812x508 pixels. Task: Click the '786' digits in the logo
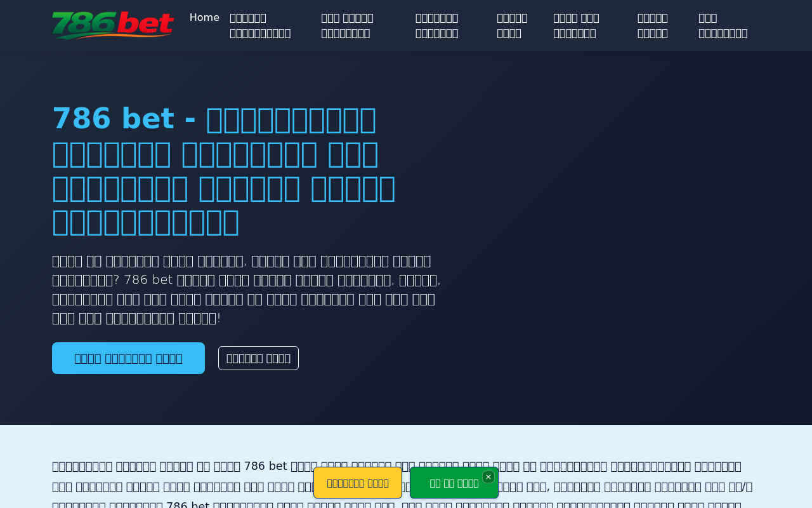click(x=83, y=25)
